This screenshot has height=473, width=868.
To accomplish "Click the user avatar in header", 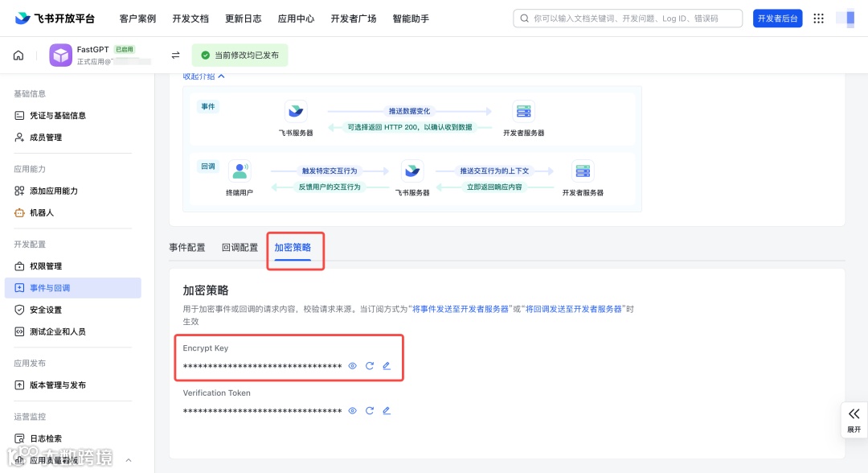I will 846,19.
